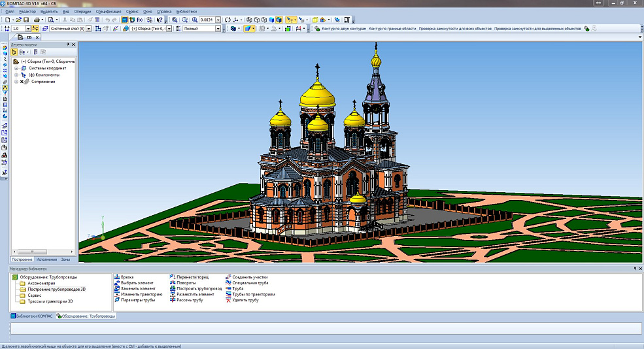Click the Save document icon

pyautogui.click(x=27, y=20)
